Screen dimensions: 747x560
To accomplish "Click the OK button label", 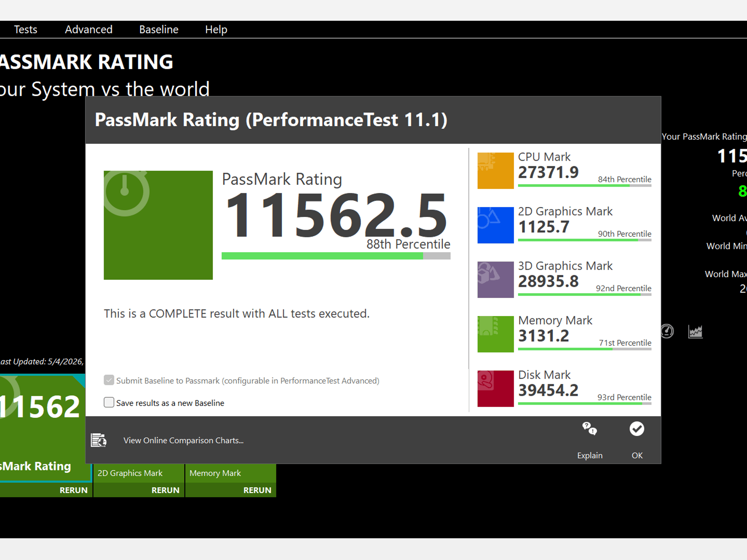I will [x=637, y=455].
